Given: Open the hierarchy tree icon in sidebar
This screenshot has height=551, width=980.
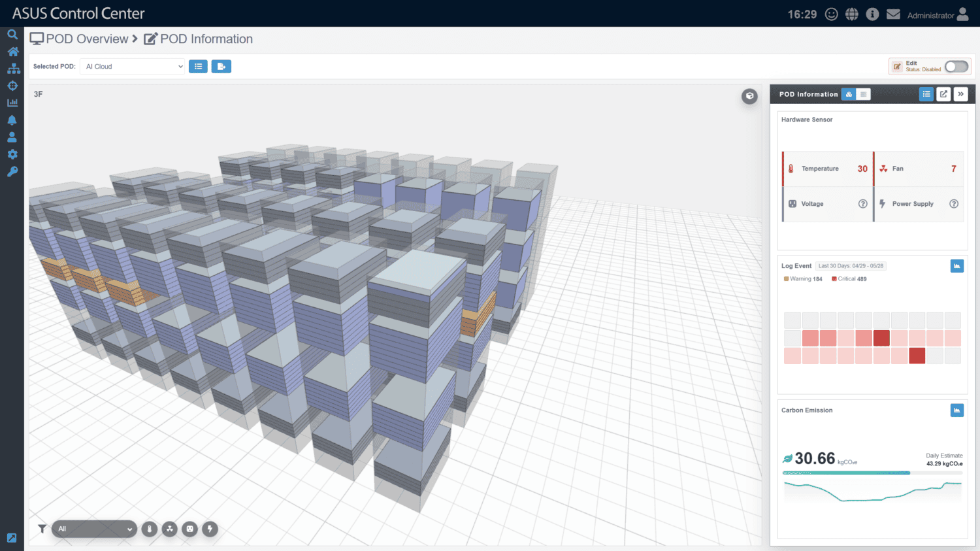Looking at the screenshot, I should point(13,69).
